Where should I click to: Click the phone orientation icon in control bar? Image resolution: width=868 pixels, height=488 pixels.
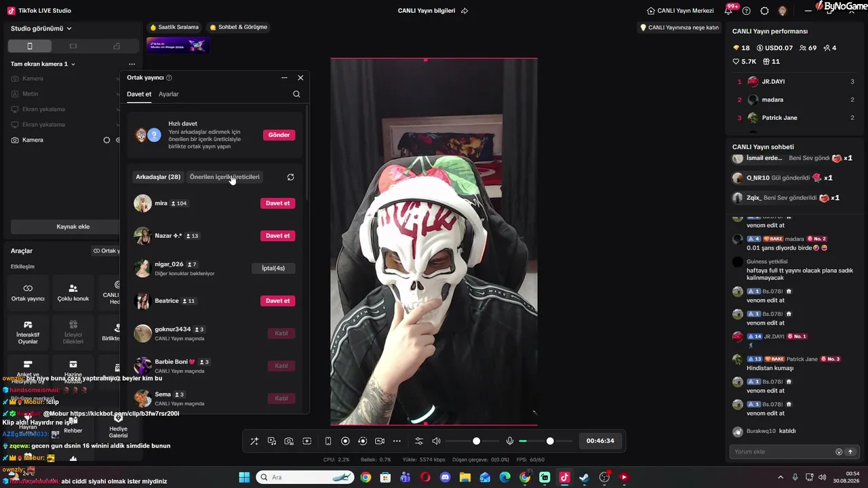(328, 441)
